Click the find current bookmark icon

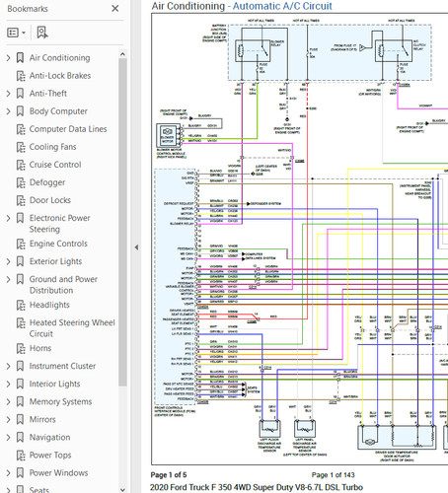coord(42,33)
